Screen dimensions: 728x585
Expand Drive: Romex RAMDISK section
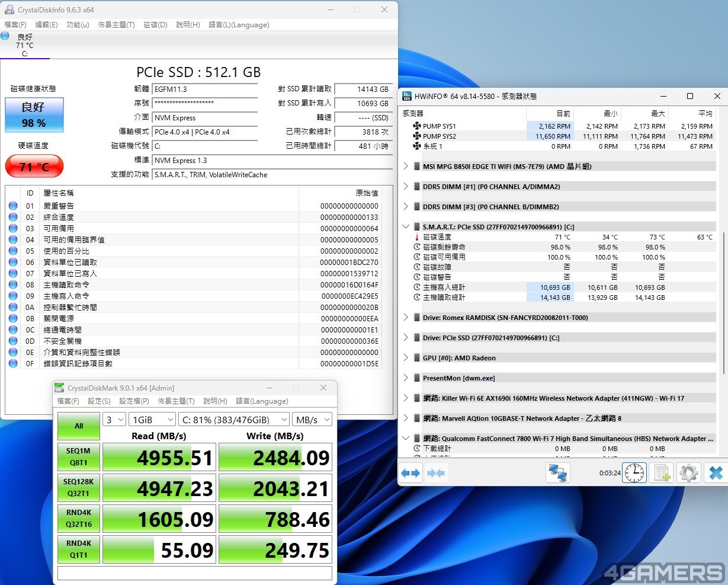[406, 318]
